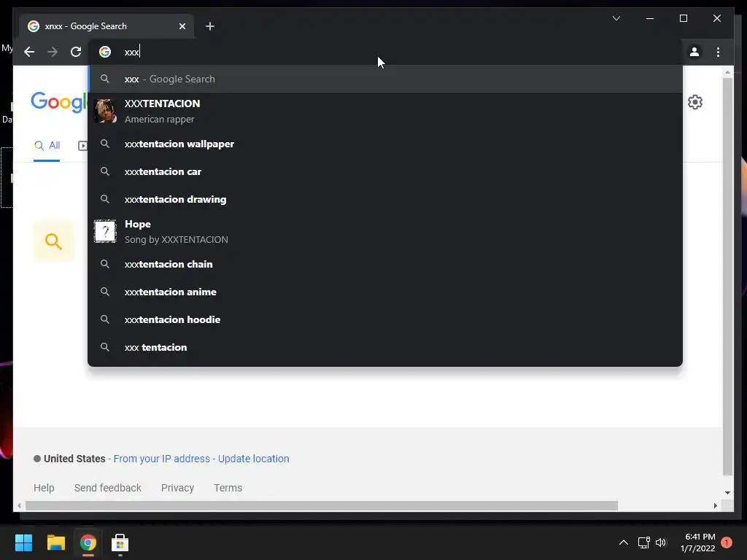Open a new tab with the plus button
Image resolution: width=747 pixels, height=560 pixels.
tap(210, 26)
